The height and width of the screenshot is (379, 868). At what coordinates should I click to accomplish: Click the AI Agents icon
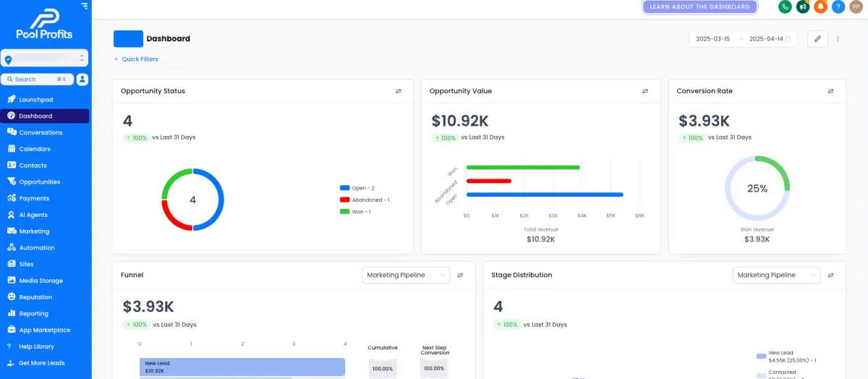(12, 215)
